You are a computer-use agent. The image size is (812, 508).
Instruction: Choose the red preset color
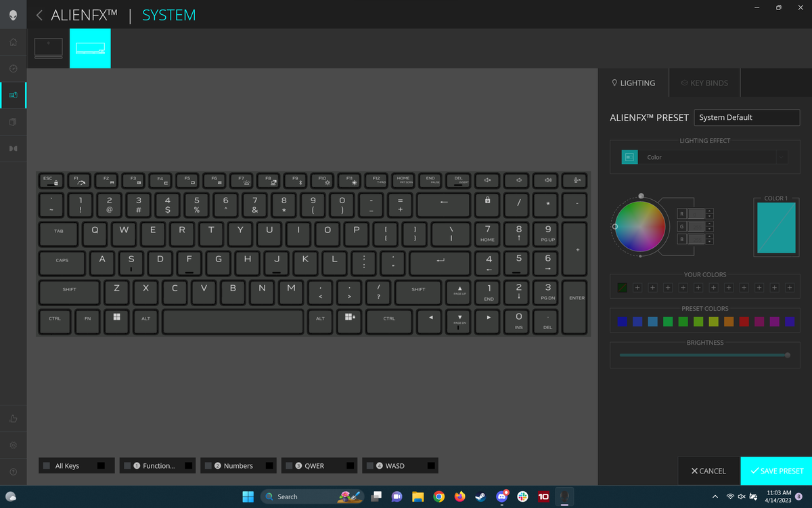(744, 321)
